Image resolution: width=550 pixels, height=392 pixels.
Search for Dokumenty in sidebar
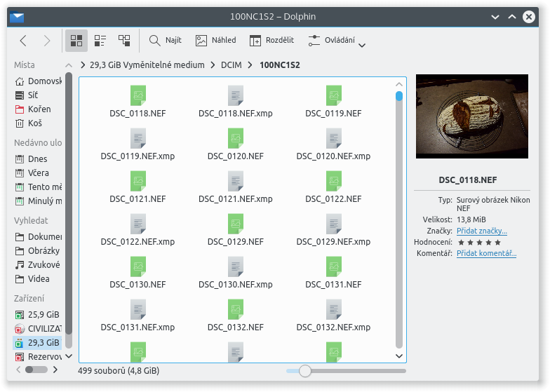38,237
